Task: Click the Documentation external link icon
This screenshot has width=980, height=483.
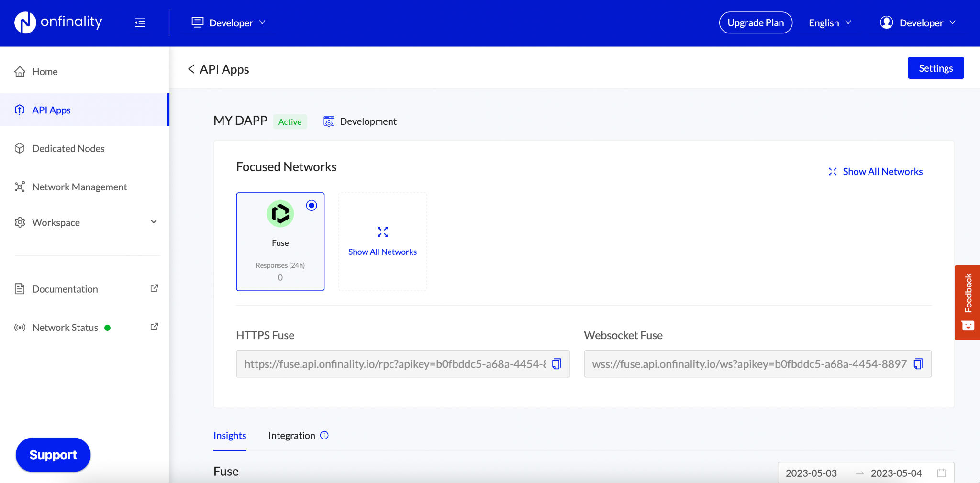Action: [154, 288]
